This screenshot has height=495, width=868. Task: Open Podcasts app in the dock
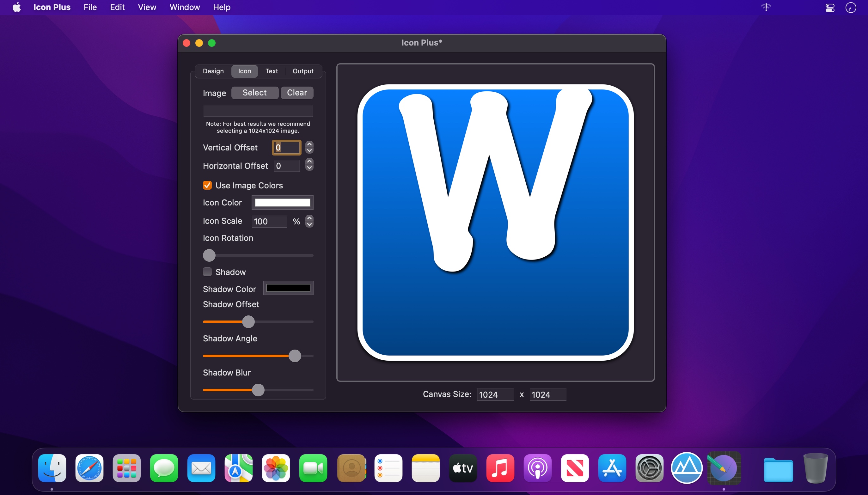(538, 468)
